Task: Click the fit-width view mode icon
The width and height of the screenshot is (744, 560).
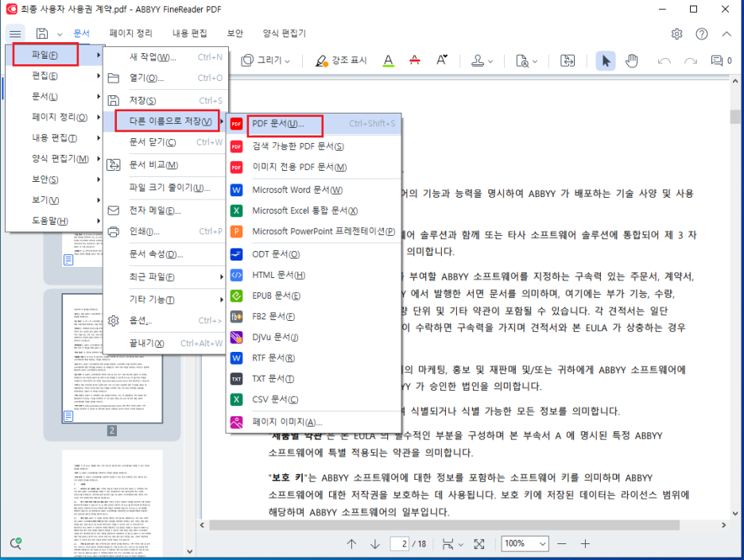Action: point(448,544)
